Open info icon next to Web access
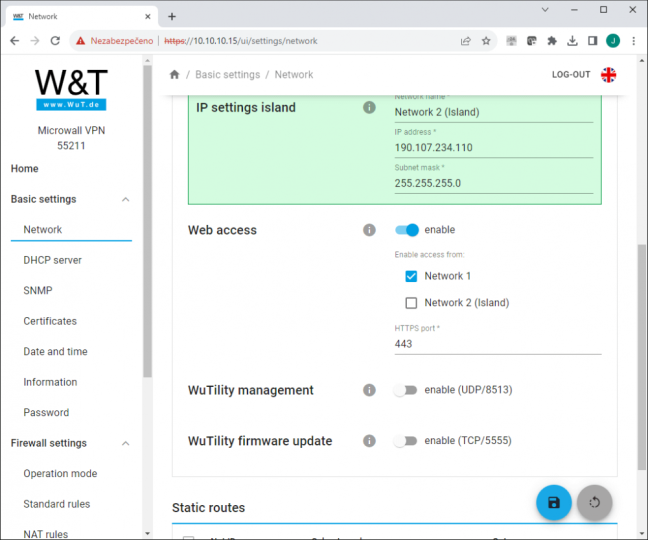This screenshot has width=648, height=540. pos(369,230)
